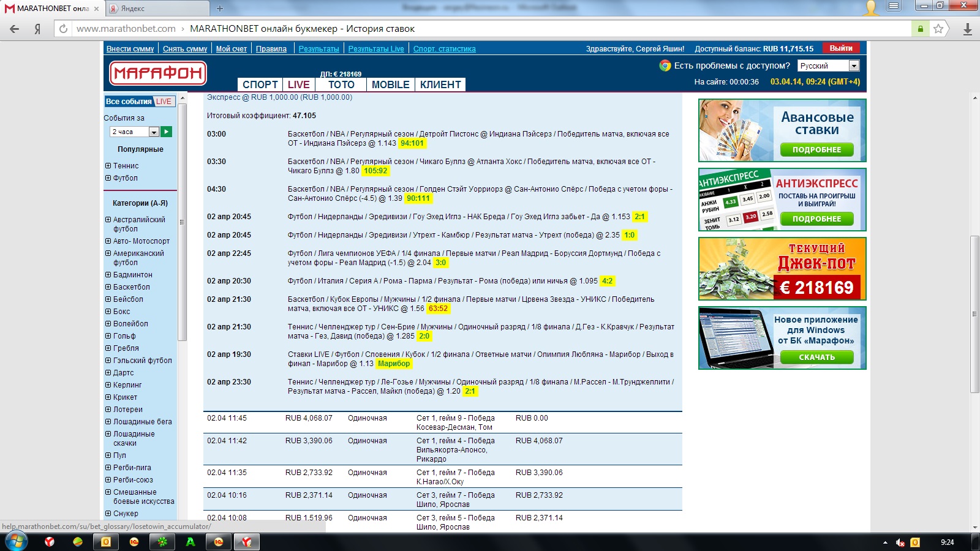
Task: Expand the Бейсбол category
Action: (108, 299)
